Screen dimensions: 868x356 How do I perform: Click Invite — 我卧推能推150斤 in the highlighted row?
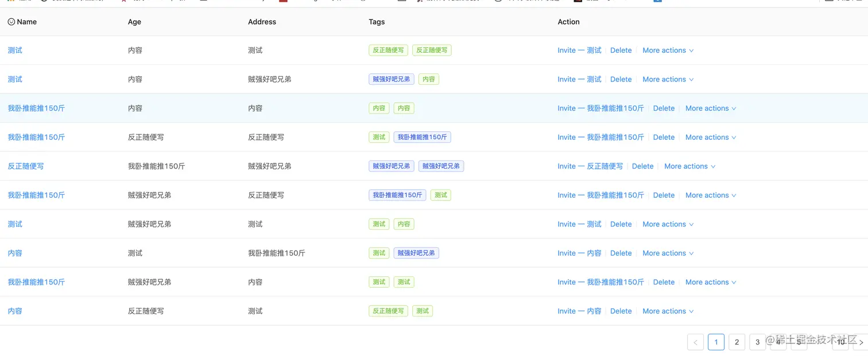click(600, 108)
